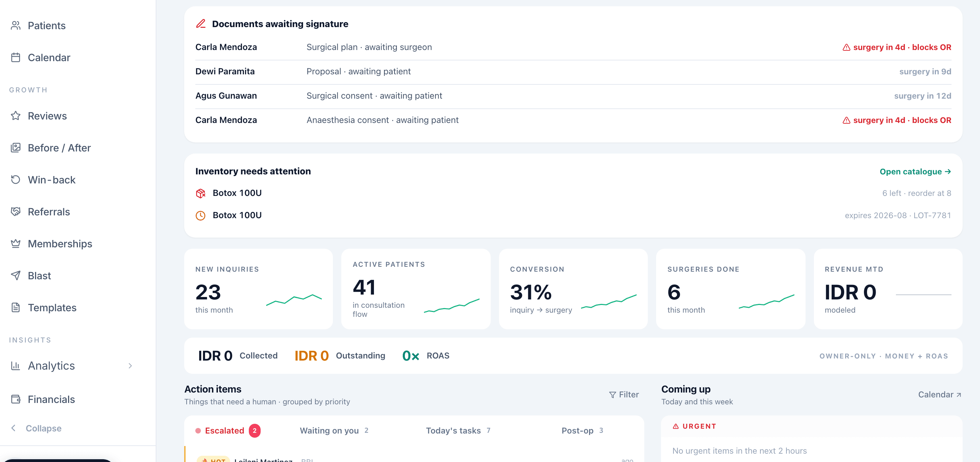Click the Templates document icon

point(16,307)
